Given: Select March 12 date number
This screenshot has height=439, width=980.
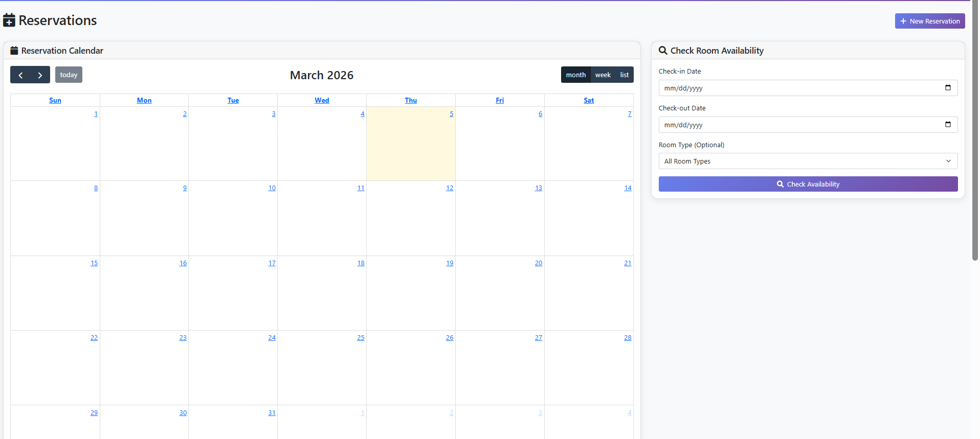Looking at the screenshot, I should 450,188.
